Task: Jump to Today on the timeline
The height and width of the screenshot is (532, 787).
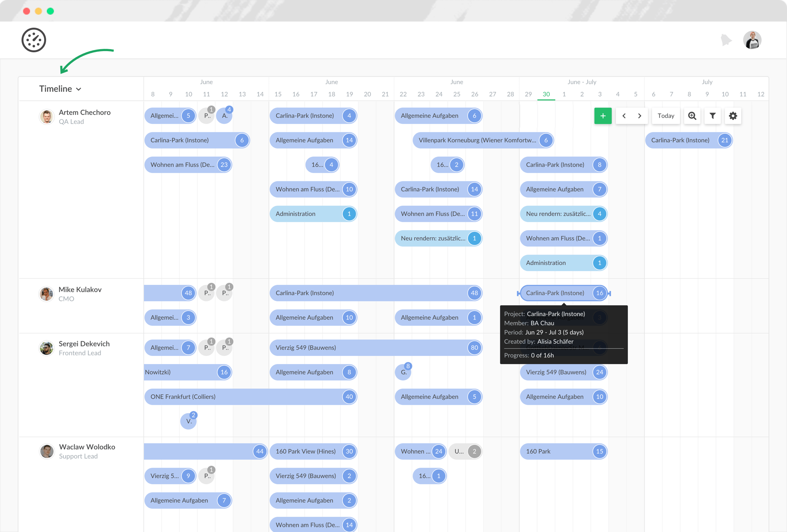Action: pos(666,116)
